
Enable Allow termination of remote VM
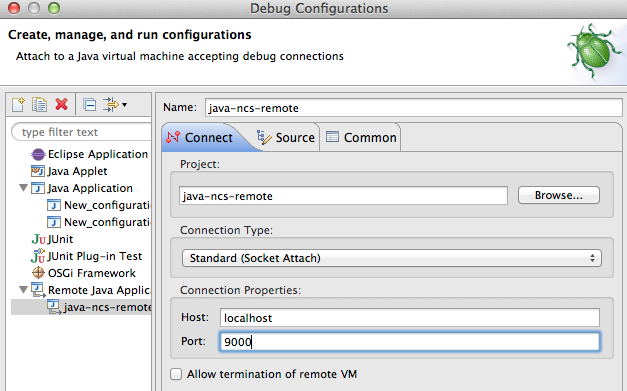(176, 374)
